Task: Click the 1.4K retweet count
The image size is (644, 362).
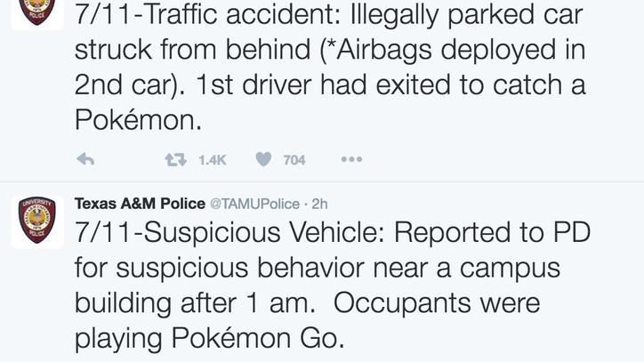Action: 213,160
